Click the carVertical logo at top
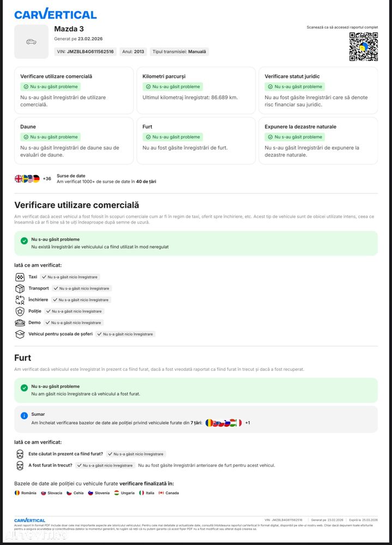Screen dimensions: 392x545 point(56,14)
